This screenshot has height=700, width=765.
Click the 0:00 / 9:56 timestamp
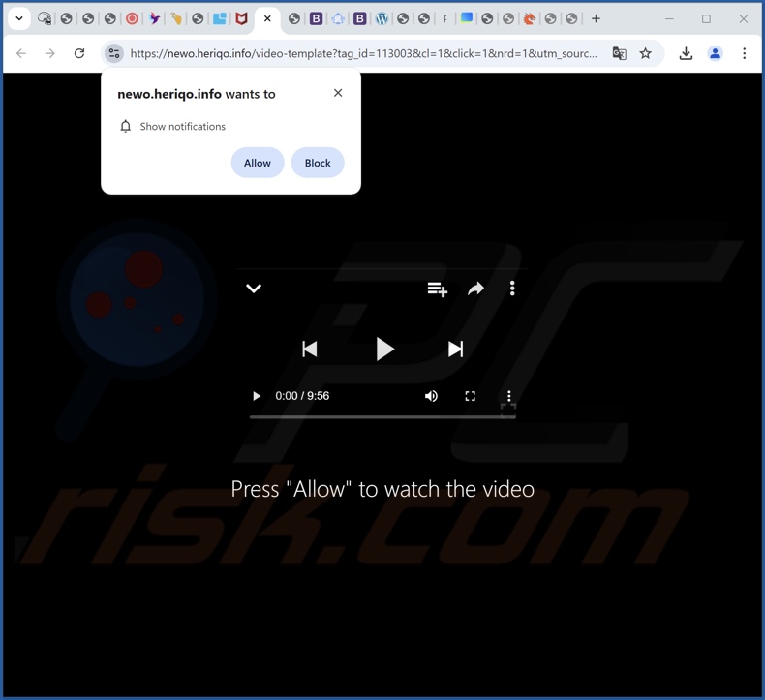[302, 396]
